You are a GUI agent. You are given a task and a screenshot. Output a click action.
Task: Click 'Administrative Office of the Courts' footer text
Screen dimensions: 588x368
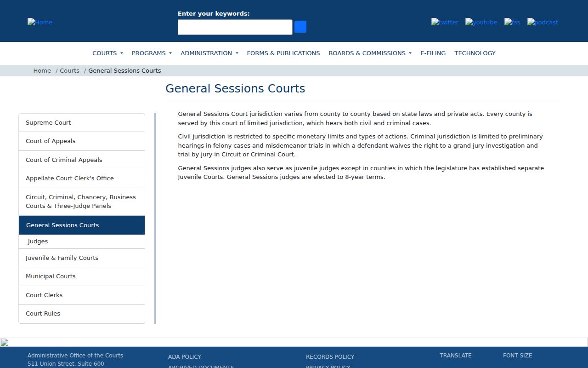pos(75,356)
